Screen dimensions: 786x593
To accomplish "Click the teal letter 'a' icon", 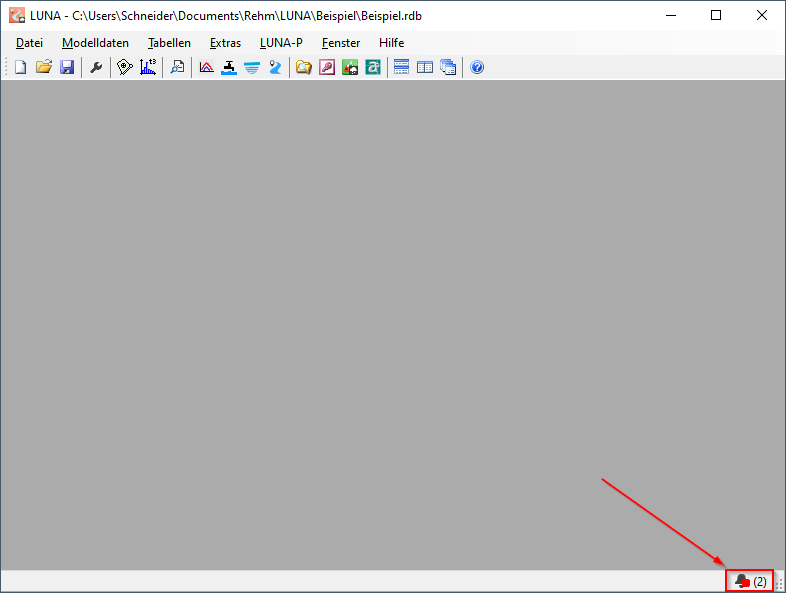I will pyautogui.click(x=373, y=67).
